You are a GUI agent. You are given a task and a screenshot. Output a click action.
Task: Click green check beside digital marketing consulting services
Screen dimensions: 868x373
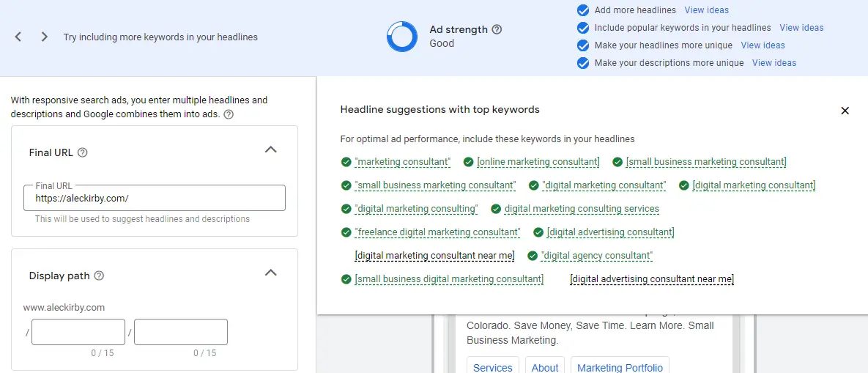pyautogui.click(x=496, y=209)
